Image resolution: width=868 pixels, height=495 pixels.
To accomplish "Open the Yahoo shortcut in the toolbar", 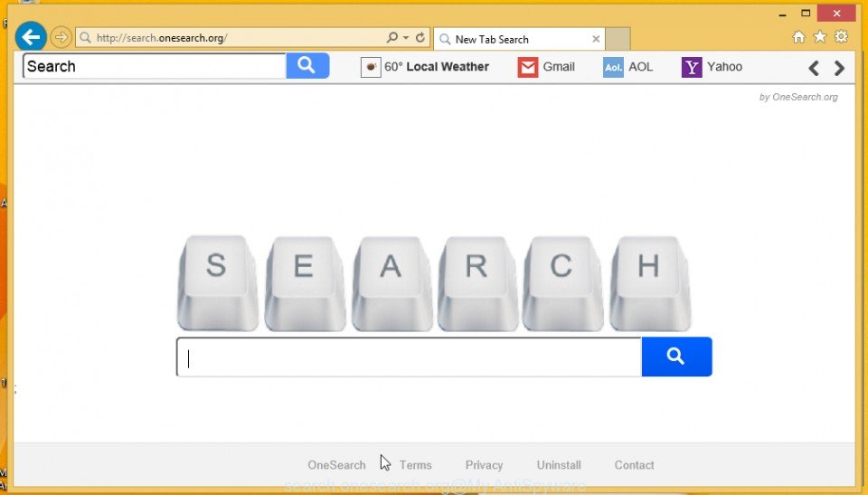I will coord(712,67).
